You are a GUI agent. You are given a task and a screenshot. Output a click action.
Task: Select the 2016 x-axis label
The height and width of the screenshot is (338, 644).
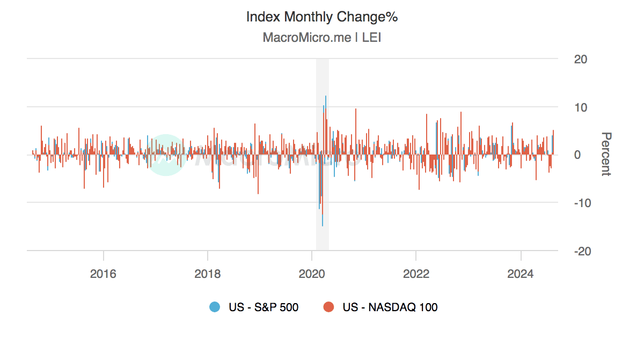click(x=103, y=274)
